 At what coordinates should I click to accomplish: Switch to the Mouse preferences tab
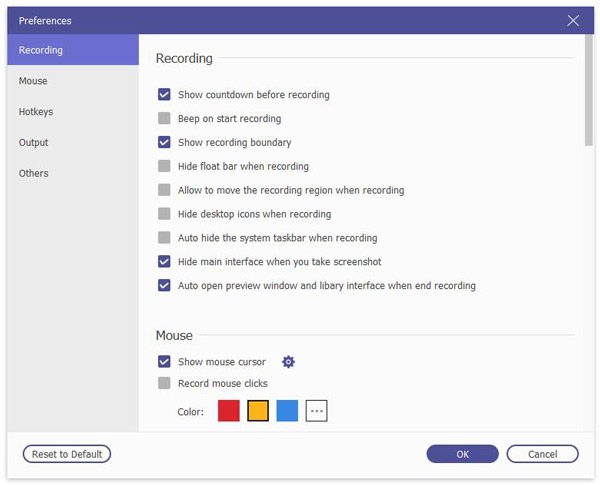pyautogui.click(x=33, y=81)
